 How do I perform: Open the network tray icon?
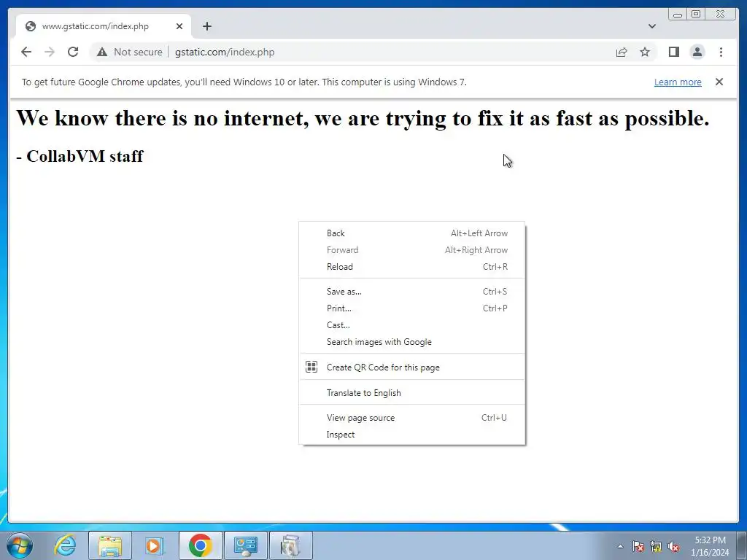656,547
